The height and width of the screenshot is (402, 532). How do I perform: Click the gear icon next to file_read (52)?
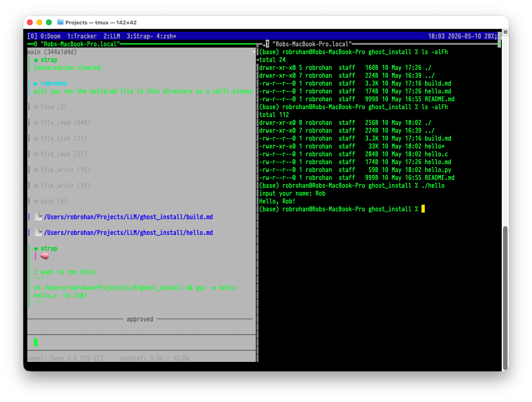36,154
